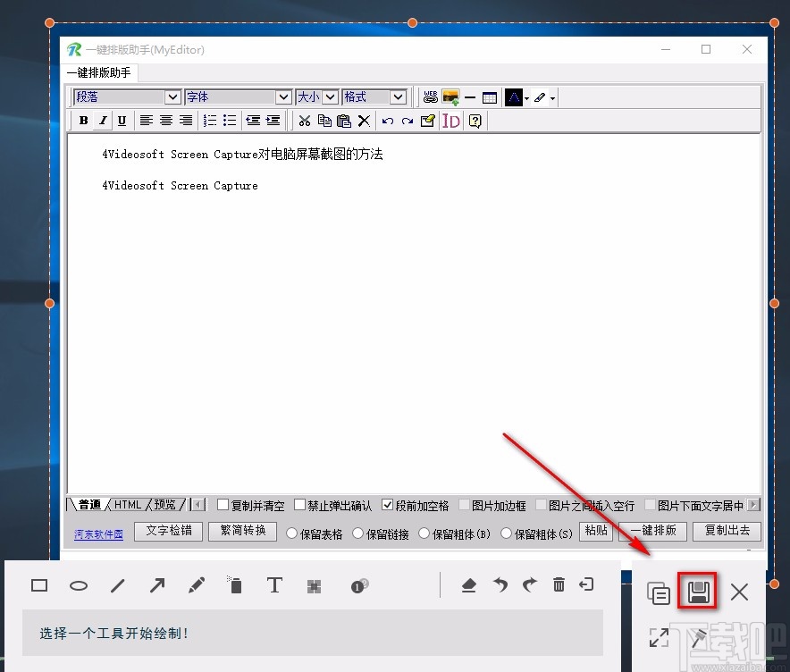Select the rectangle drawing tool
Screen dimensions: 790x672
pos(39,585)
